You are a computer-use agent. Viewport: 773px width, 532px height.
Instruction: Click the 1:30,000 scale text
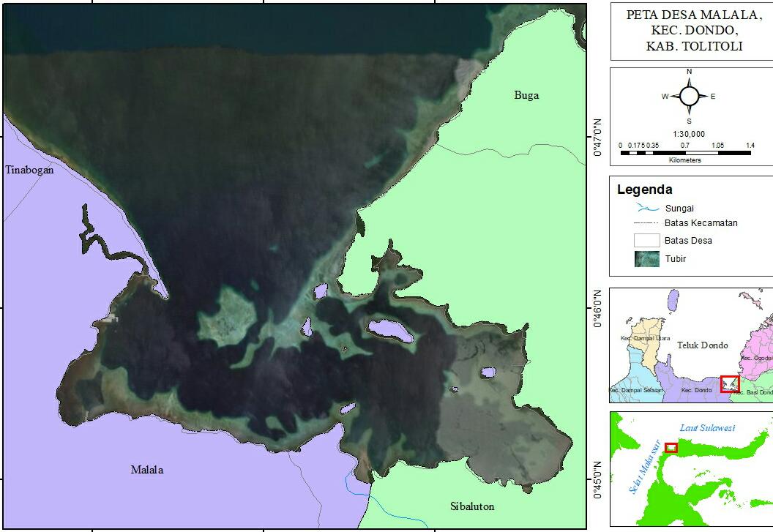[688, 134]
